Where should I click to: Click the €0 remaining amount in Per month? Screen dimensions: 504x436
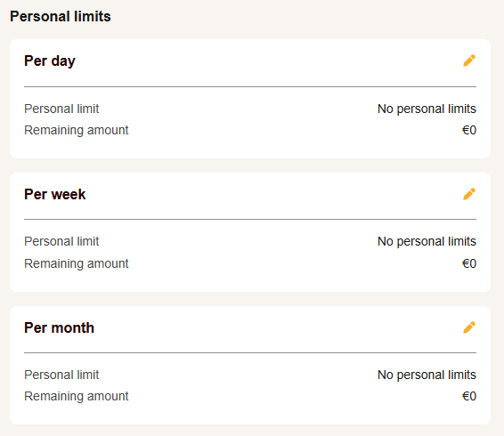[x=469, y=396]
